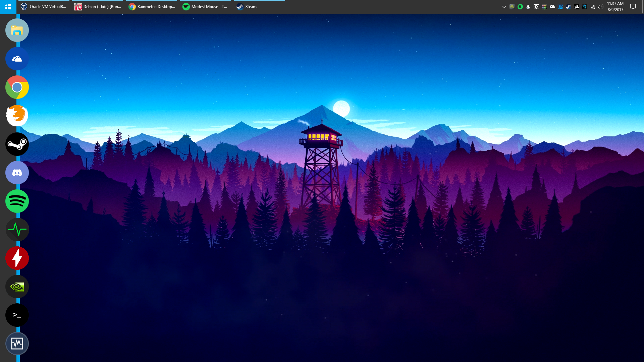Click the red Redfox/MSI Afterburner icon
Screen dimensions: 644x362
pos(17,258)
